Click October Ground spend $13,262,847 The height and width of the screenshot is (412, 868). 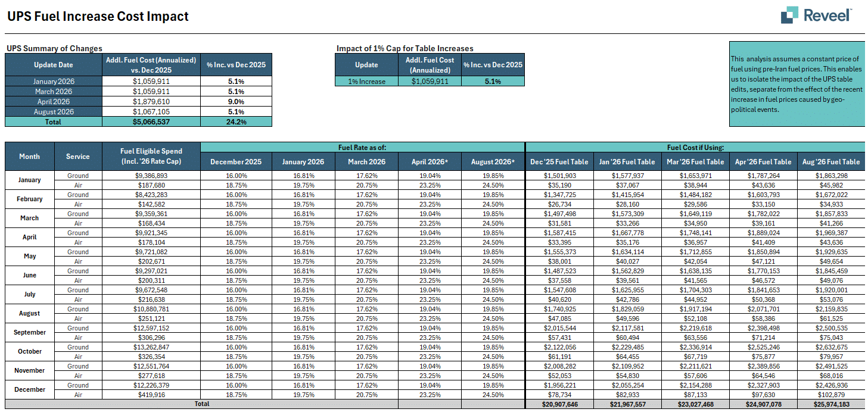click(x=151, y=347)
